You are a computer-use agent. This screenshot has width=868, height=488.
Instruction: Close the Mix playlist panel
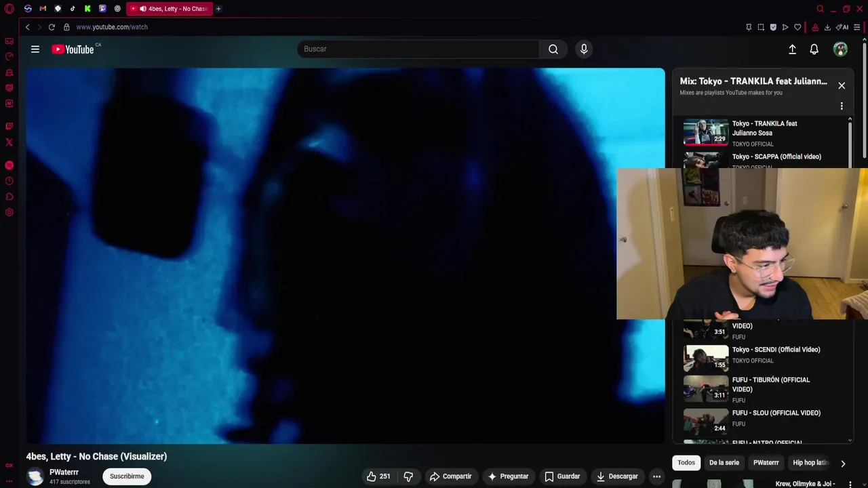[x=842, y=85]
